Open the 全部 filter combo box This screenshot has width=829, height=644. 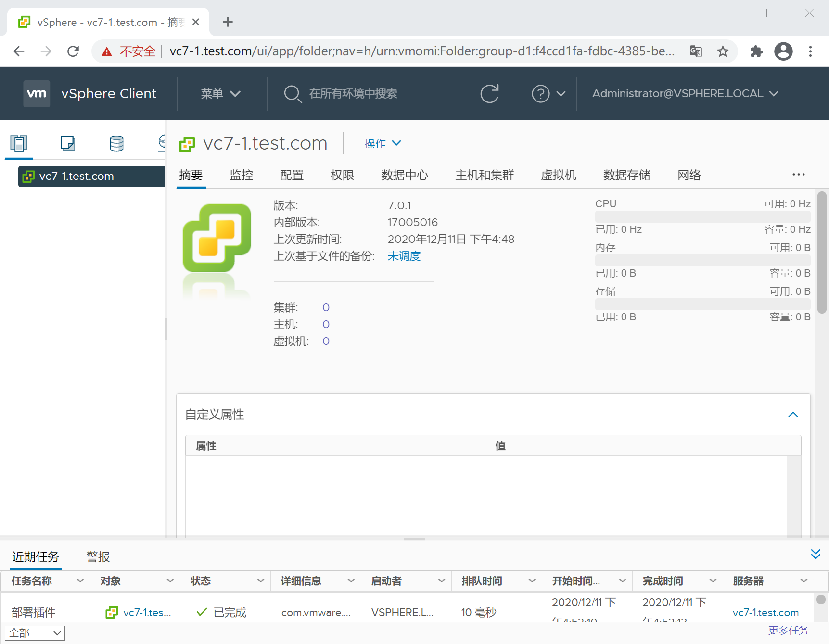pos(35,633)
